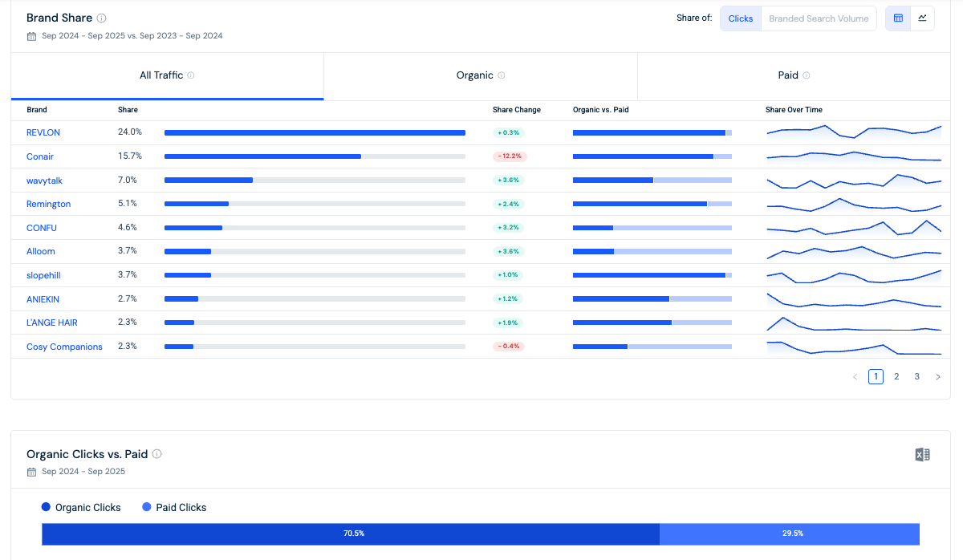Click the info icon beside the Paid tab
Viewport: 963px width, 560px height.
point(807,75)
